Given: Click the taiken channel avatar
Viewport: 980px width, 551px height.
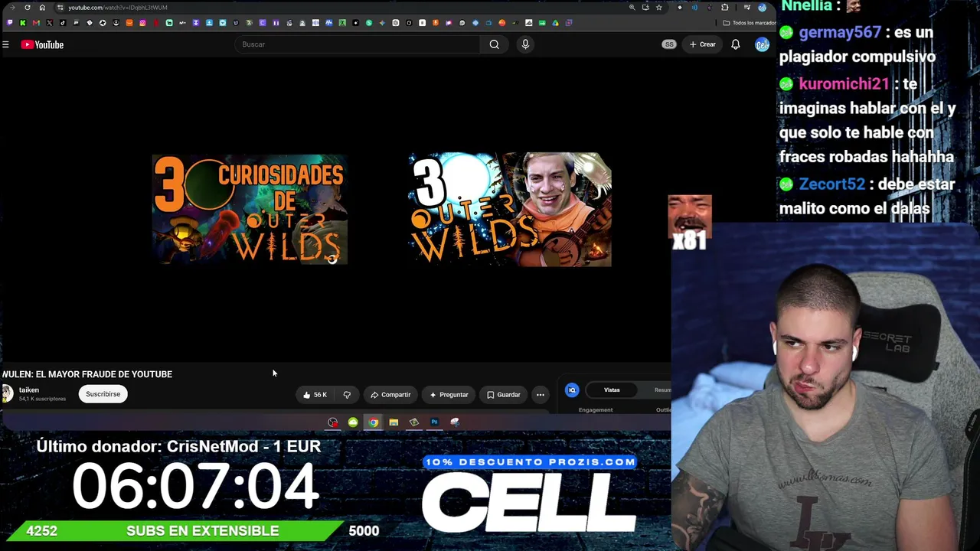Looking at the screenshot, I should pos(7,394).
